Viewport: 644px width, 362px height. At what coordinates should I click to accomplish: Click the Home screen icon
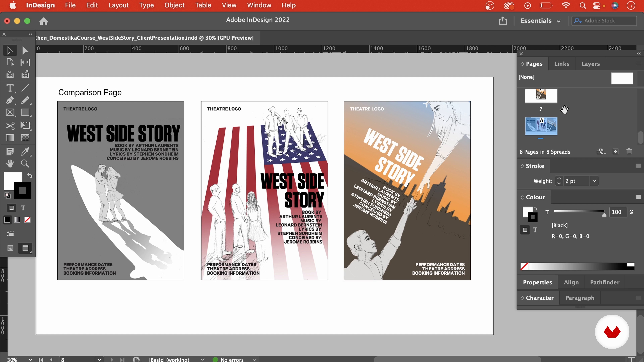(x=44, y=21)
